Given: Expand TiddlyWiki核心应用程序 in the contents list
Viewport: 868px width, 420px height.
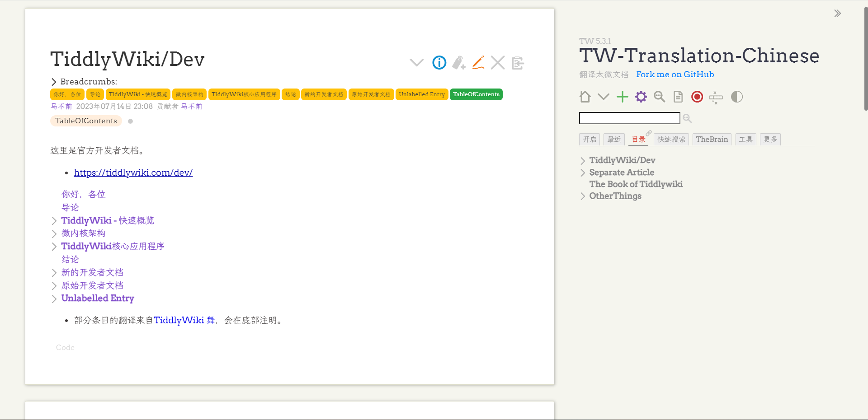Looking at the screenshot, I should [54, 247].
